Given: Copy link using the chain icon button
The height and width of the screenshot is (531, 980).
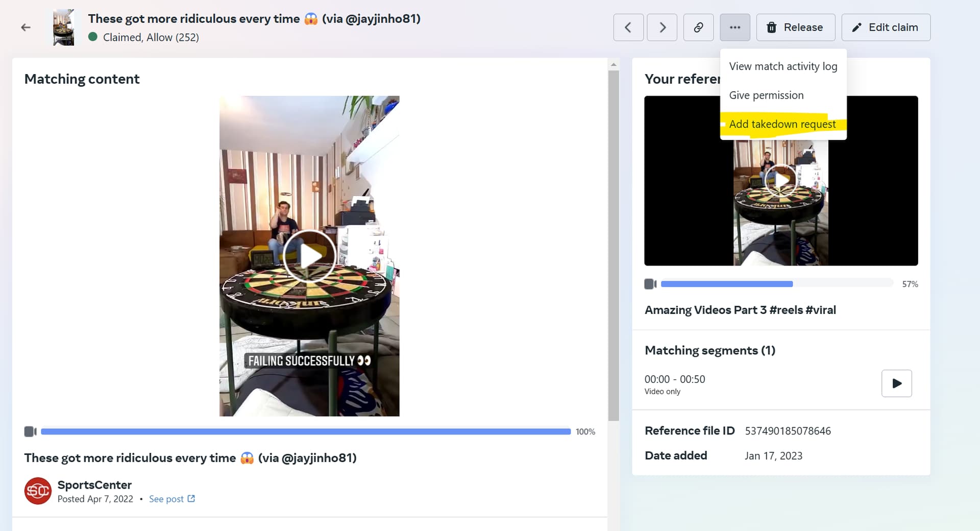Looking at the screenshot, I should pos(698,28).
